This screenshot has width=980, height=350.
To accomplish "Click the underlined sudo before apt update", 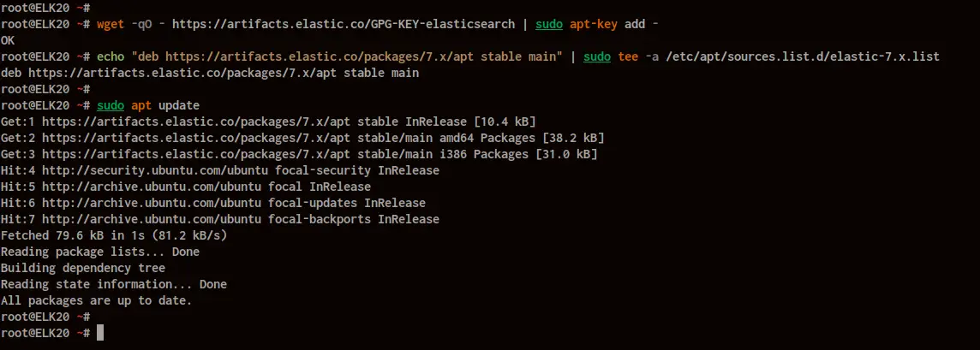I will click(x=111, y=105).
